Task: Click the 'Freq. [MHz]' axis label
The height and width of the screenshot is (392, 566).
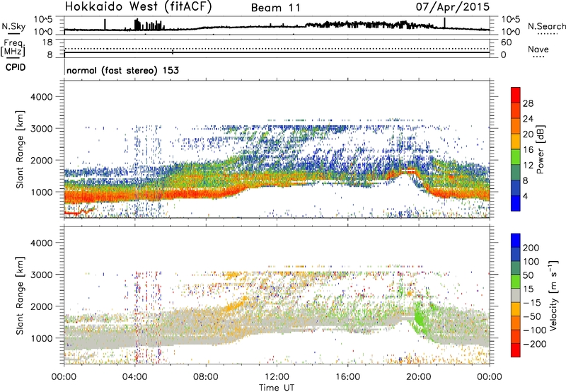Action: (x=13, y=48)
